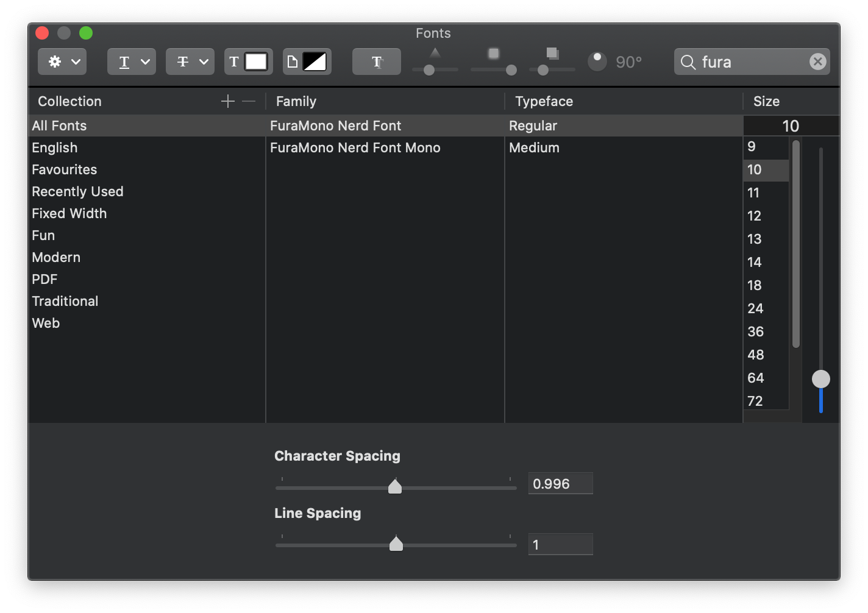Click the fura search field
This screenshot has height=613, width=868.
pos(752,62)
